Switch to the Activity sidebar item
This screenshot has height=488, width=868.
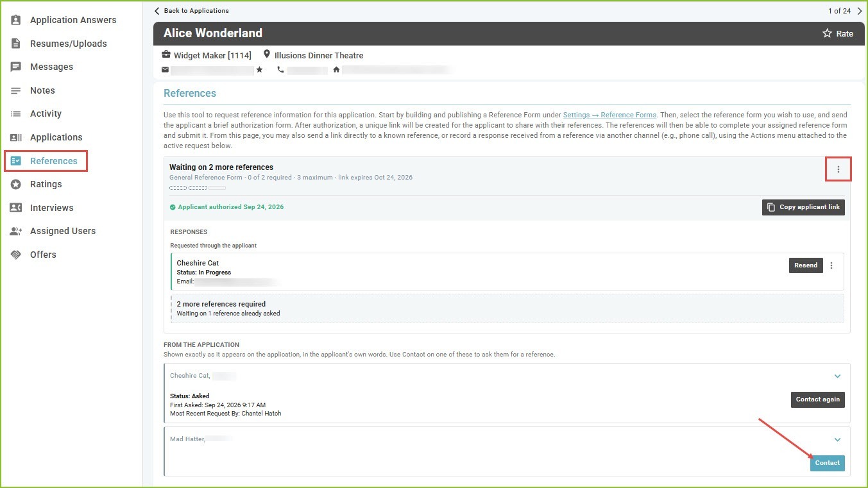[x=46, y=114]
